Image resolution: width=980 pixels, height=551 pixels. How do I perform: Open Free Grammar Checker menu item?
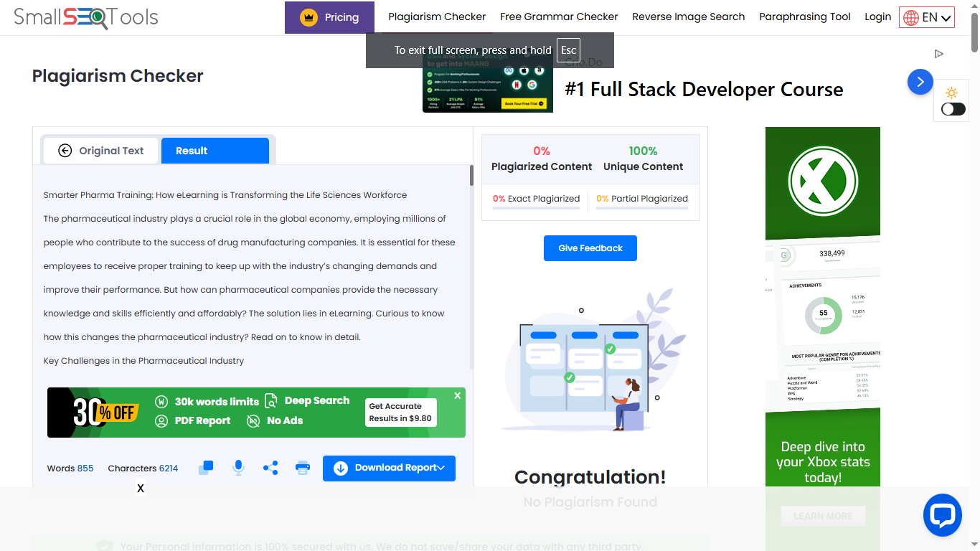point(559,17)
